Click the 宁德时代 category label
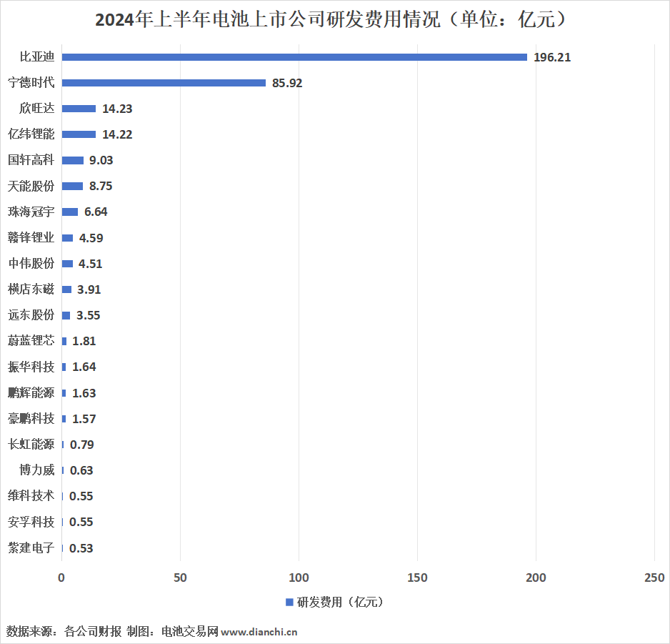 31,82
